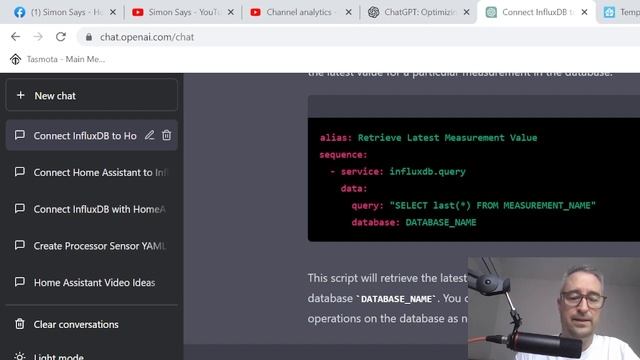Close the Simon Says YouTube tab
The height and width of the screenshot is (360, 640).
231,12
